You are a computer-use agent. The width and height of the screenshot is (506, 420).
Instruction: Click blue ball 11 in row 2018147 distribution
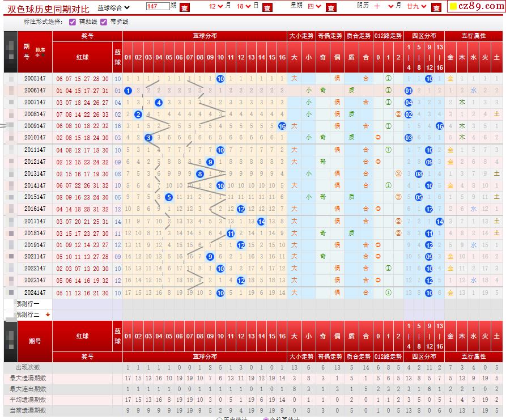(231, 234)
